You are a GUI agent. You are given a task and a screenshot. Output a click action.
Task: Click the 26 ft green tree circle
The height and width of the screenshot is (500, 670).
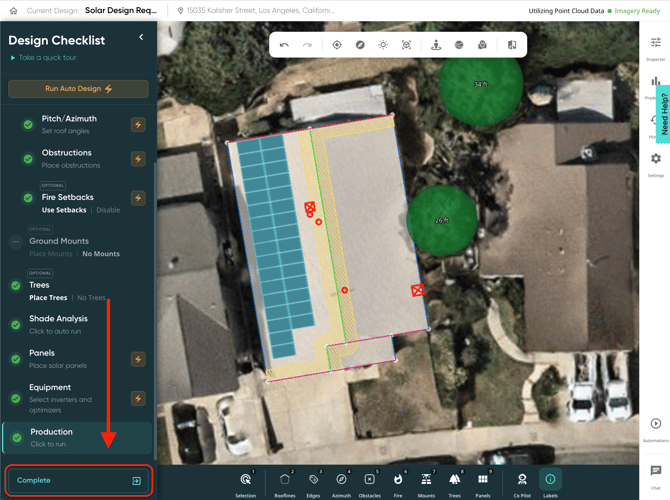point(441,219)
